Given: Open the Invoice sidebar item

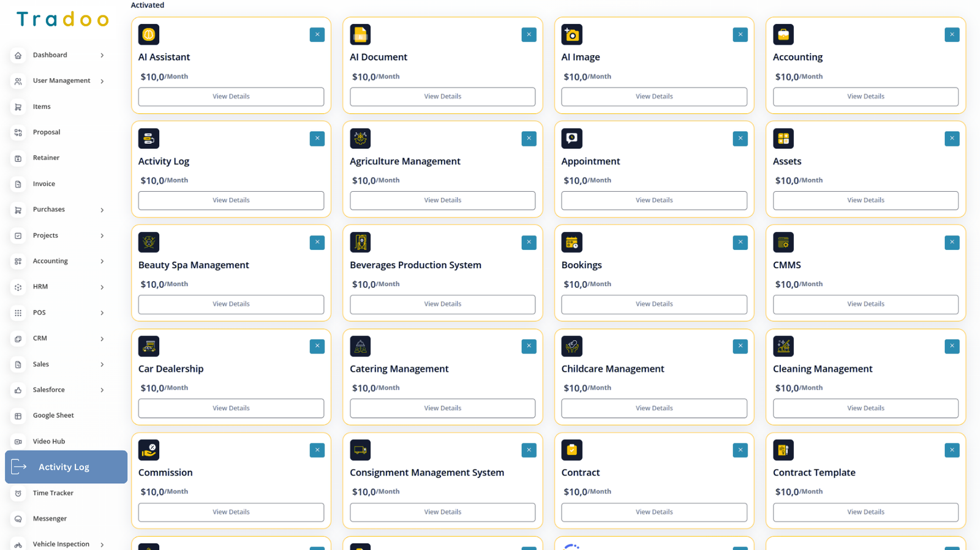Looking at the screenshot, I should coord(43,184).
